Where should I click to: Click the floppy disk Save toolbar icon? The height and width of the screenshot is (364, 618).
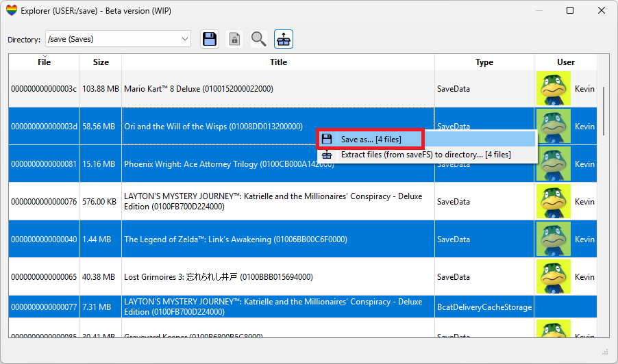(210, 40)
